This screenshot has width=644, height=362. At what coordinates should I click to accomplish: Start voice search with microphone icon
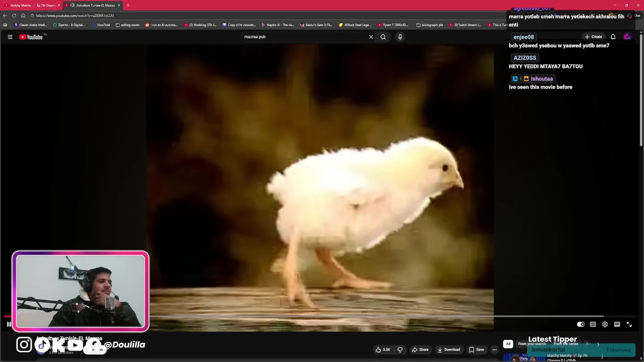click(x=400, y=37)
